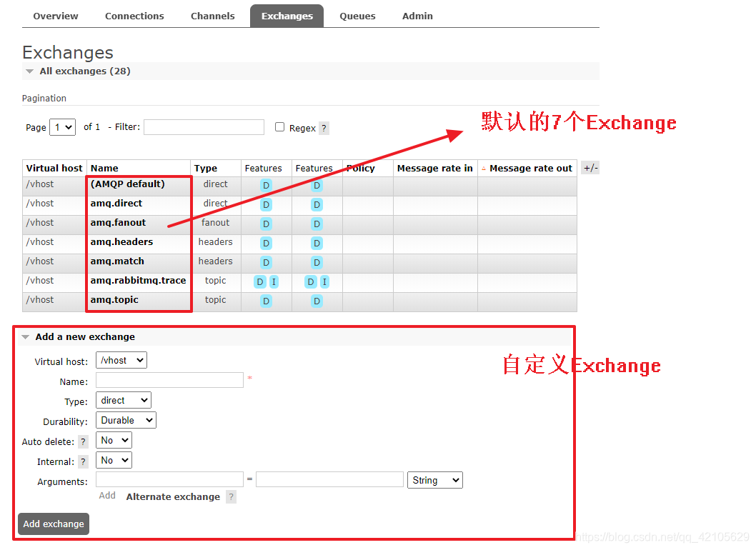Screen dimensions: 756x550
Task: Click second I badge in amq.rabbitmq.trace row
Action: [324, 282]
